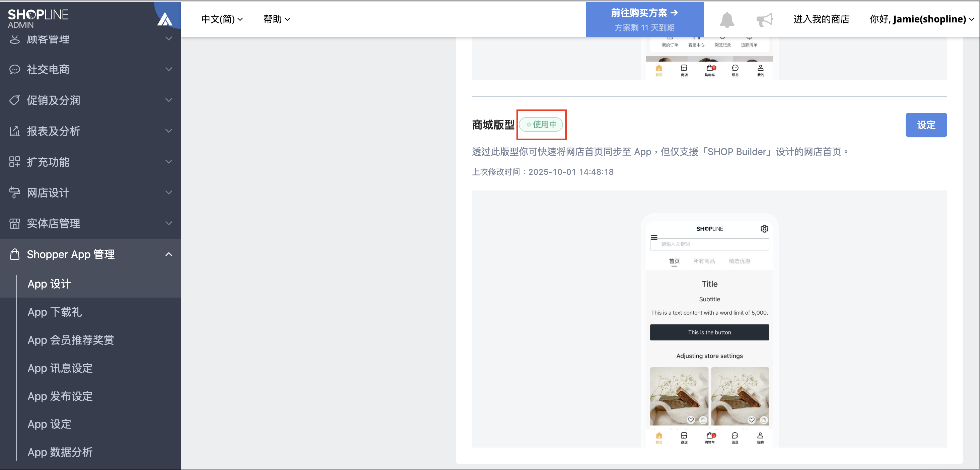Click the 扩充功能 grid-plus icon
Screen dimensions: 980x470
click(14, 162)
